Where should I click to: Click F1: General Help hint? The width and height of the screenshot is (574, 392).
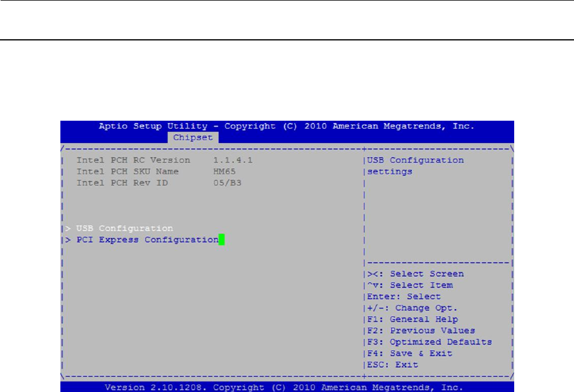pos(413,319)
